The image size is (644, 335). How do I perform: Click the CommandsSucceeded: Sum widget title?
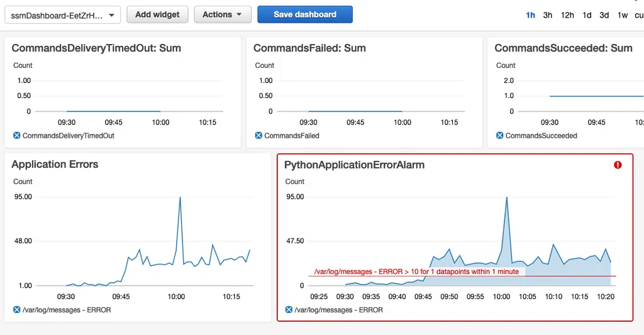[563, 48]
